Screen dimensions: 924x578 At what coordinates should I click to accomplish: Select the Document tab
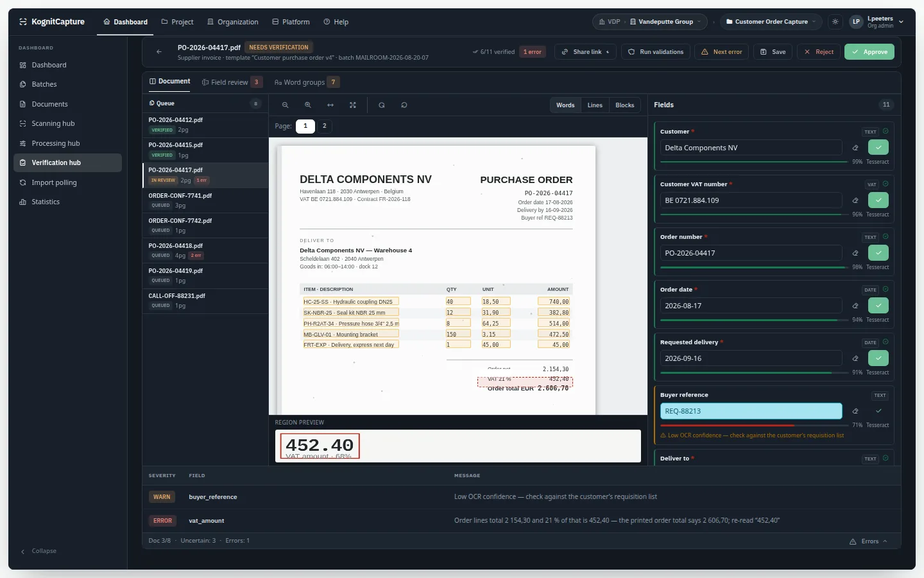pyautogui.click(x=170, y=82)
